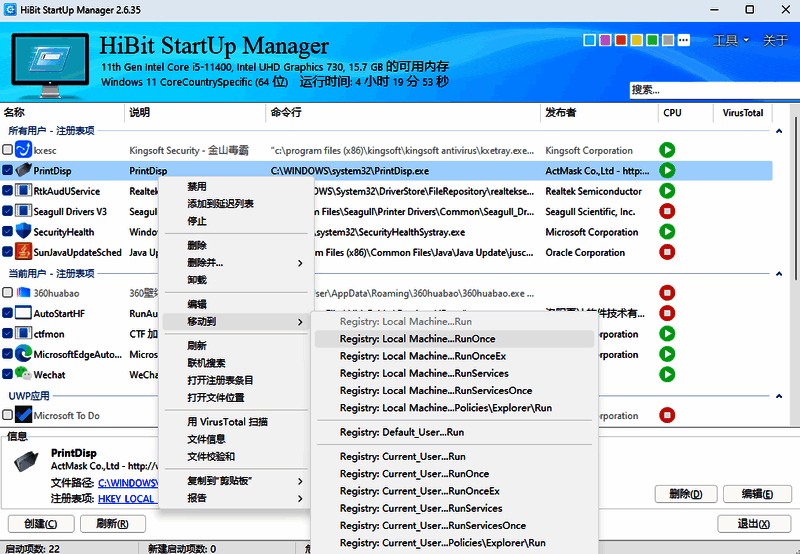
Task: Click green running icon for SecurityHealth
Action: click(x=667, y=232)
